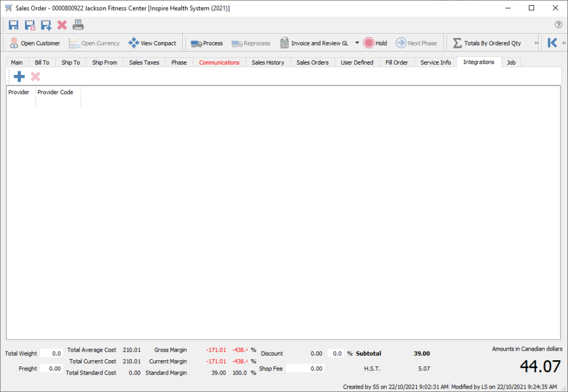Expand chevron next to Totals By Ordered Qty

[x=535, y=43]
